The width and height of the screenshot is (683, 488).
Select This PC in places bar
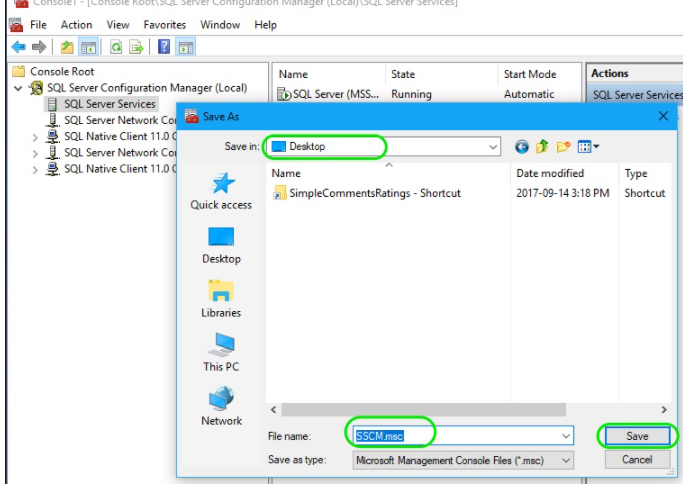[x=221, y=352]
